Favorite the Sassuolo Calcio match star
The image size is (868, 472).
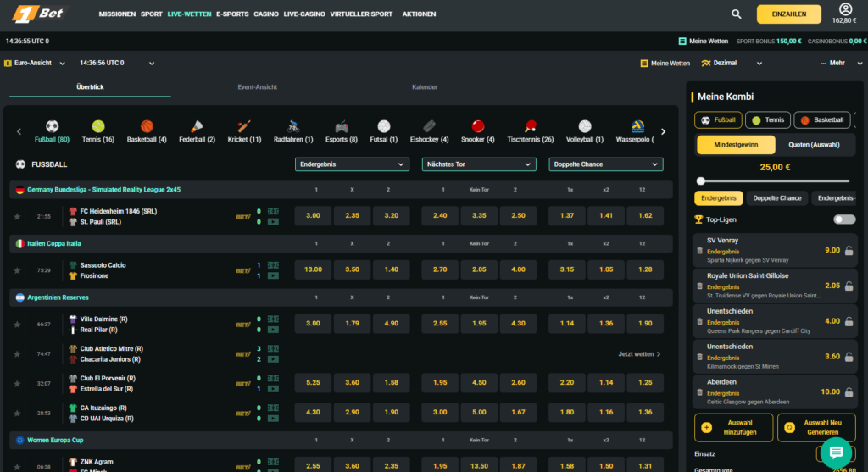click(17, 270)
